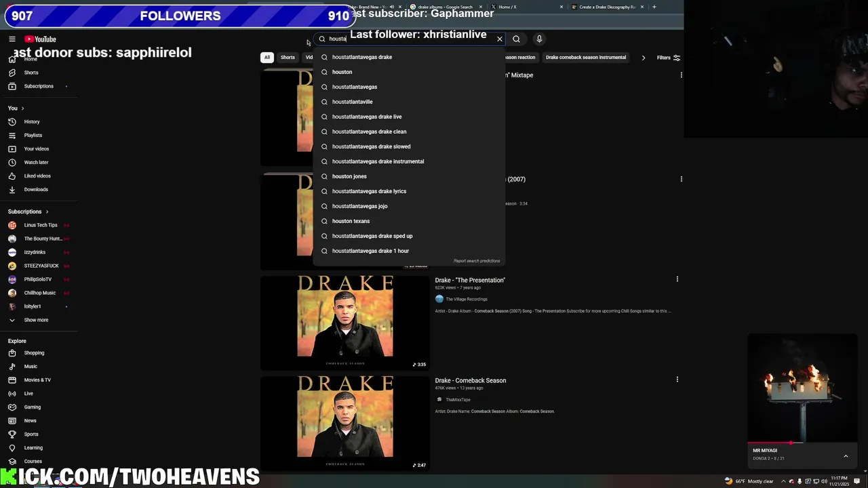Expand the MR MIYAGI miniplayer chevron
Image resolution: width=868 pixels, height=488 pixels.
846,456
